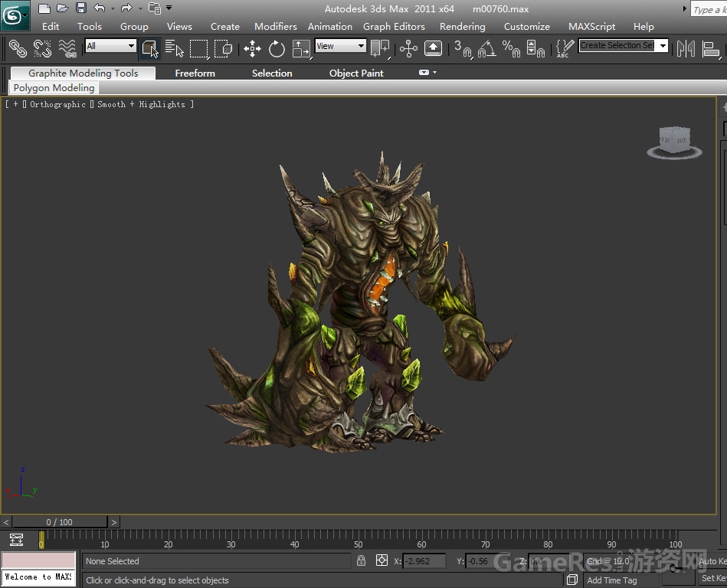Image resolution: width=727 pixels, height=588 pixels.
Task: Open a file from the quick toolbar
Action: [x=62, y=8]
